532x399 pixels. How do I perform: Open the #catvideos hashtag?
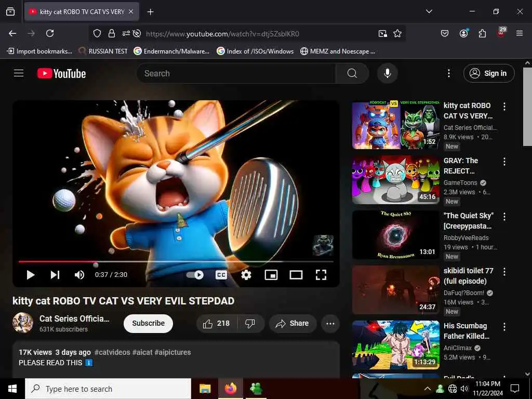112,352
